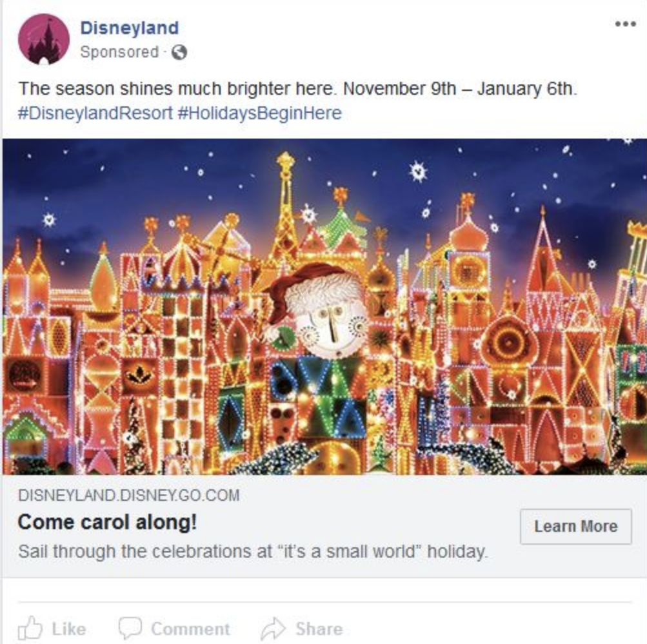Open the holiday lights ad image
647x644 pixels.
click(324, 307)
